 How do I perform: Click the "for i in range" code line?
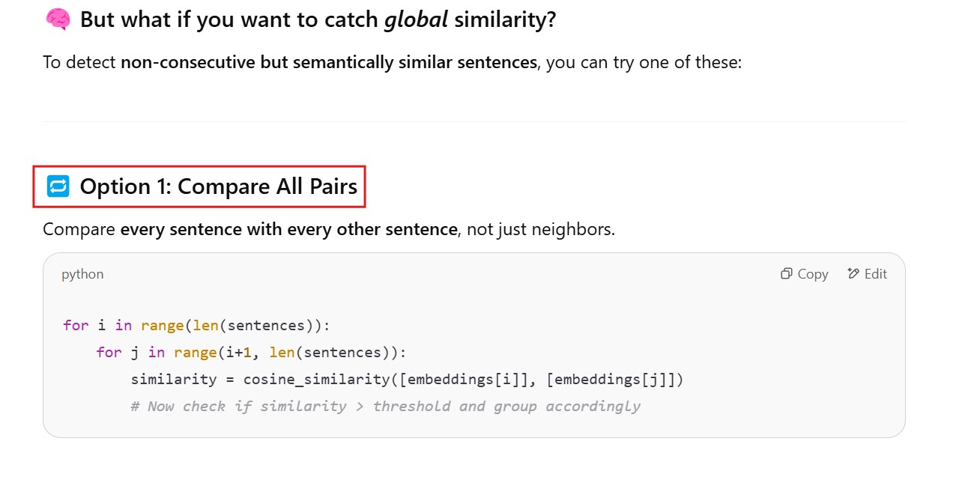(196, 325)
